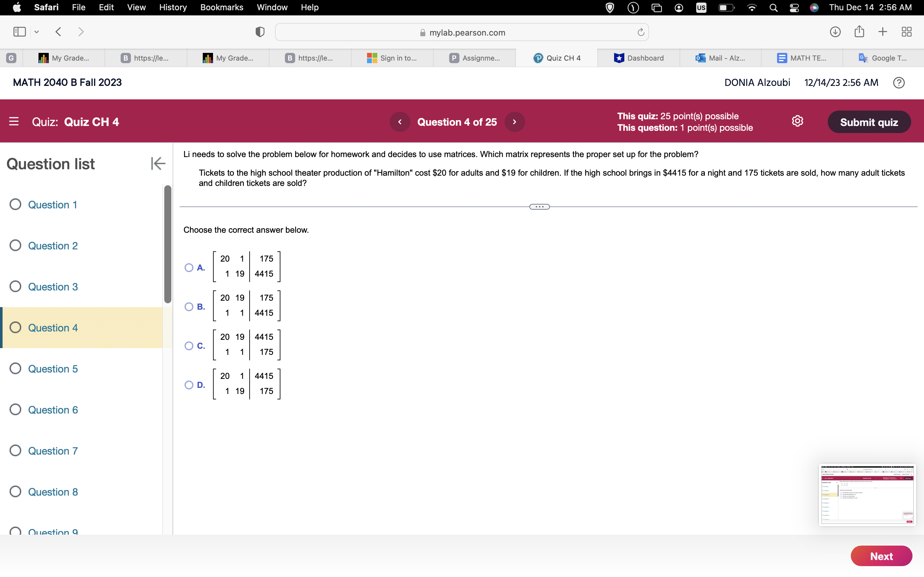Click the hamburger menu next to Quiz CH 4
Viewport: 924px width, 577px height.
click(14, 121)
